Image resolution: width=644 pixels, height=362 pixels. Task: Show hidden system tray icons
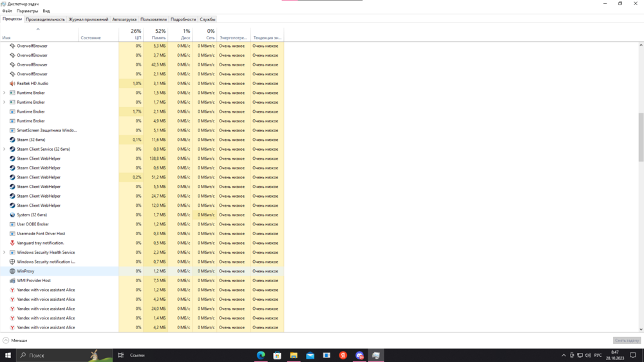point(563,356)
